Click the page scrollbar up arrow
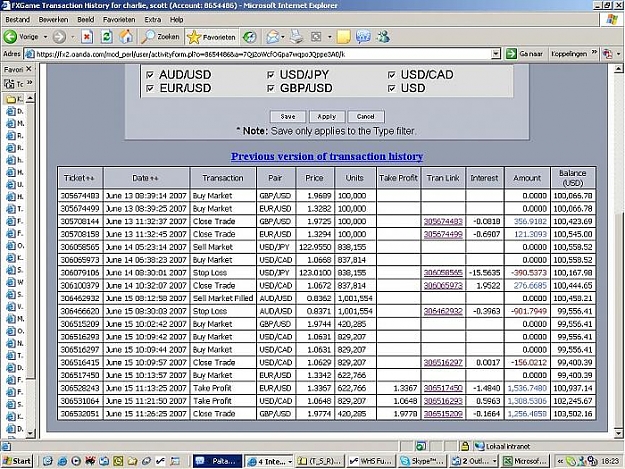 (x=618, y=69)
